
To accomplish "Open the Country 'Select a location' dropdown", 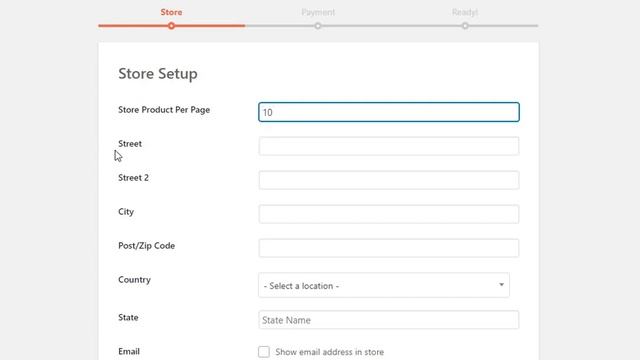I will point(384,285).
